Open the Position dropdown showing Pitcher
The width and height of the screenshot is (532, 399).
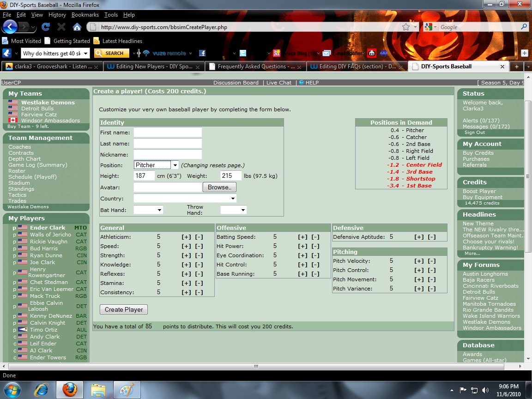(156, 165)
